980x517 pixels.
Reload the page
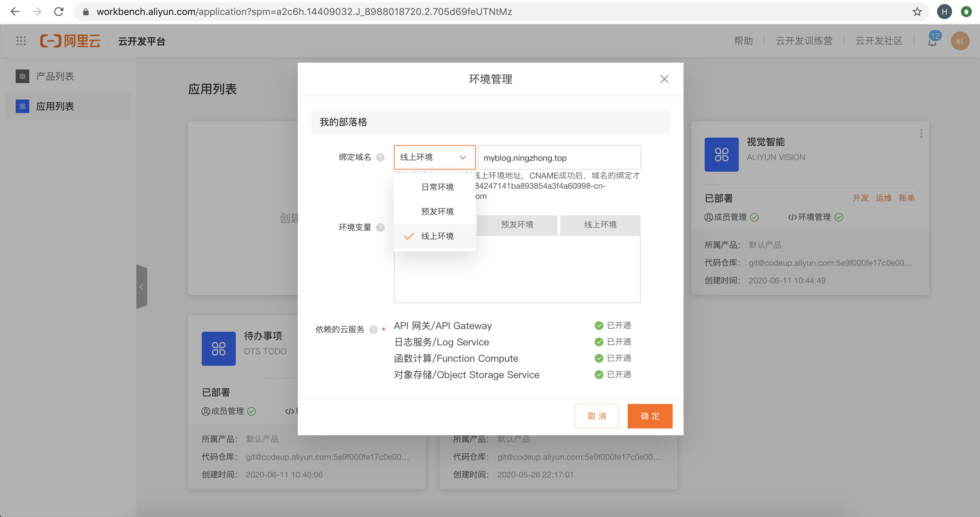point(59,11)
